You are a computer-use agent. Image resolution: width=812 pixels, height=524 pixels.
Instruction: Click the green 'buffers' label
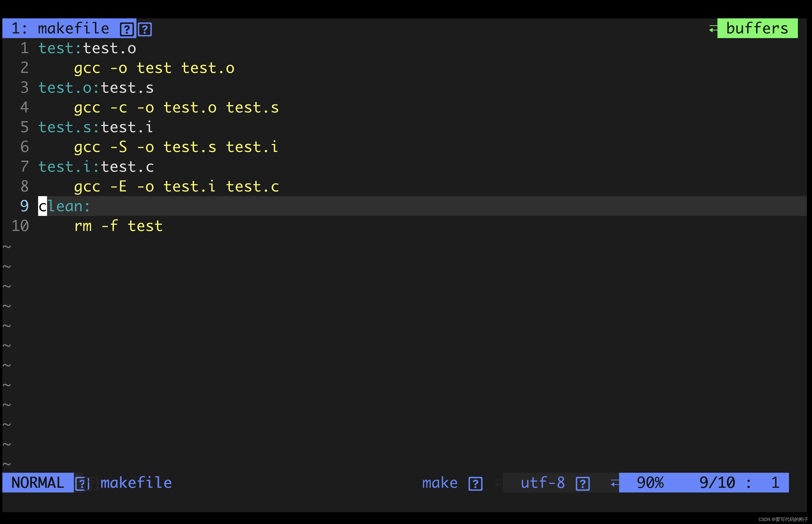pyautogui.click(x=757, y=28)
